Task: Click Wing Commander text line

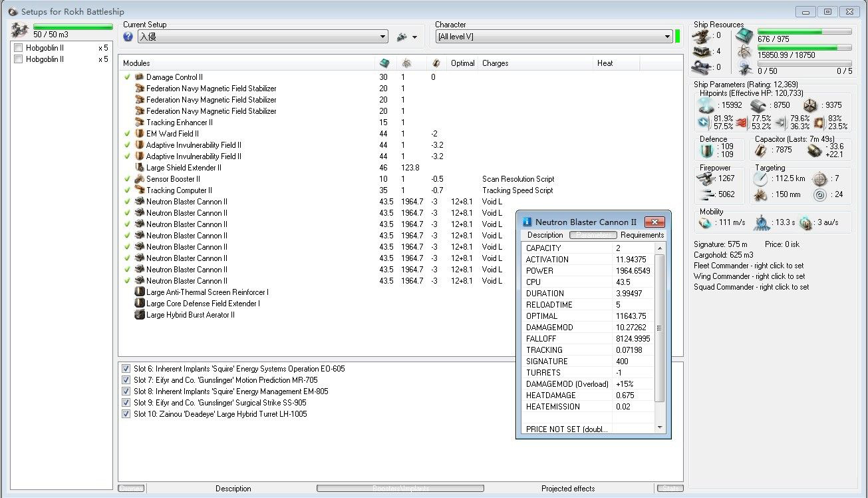Action: coord(749,276)
